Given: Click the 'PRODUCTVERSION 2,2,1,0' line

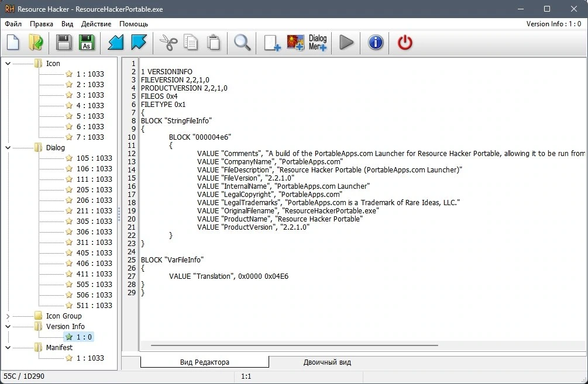Looking at the screenshot, I should pos(184,88).
